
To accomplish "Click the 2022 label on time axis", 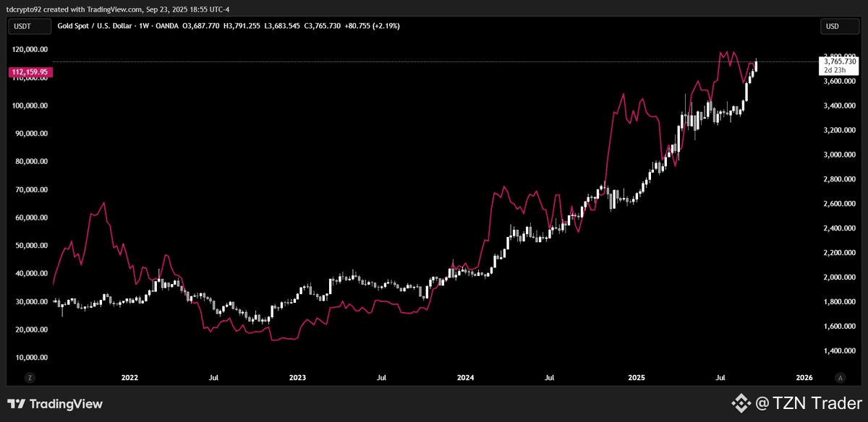I will [129, 378].
